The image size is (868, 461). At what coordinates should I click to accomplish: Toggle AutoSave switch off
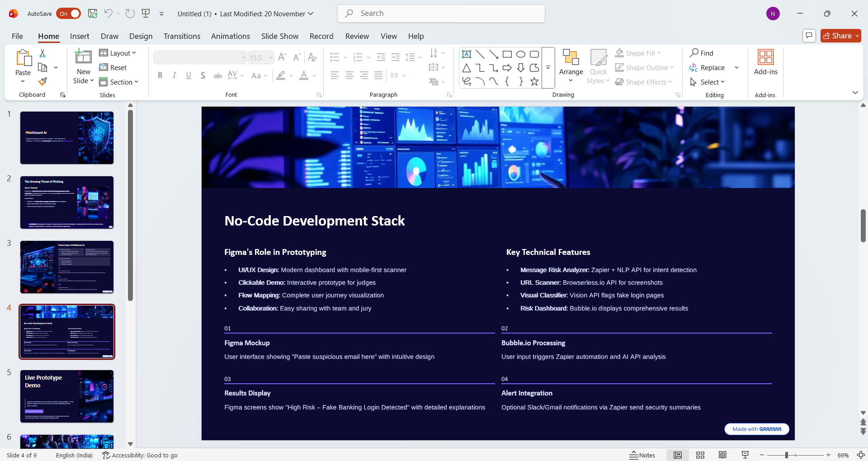pos(69,14)
